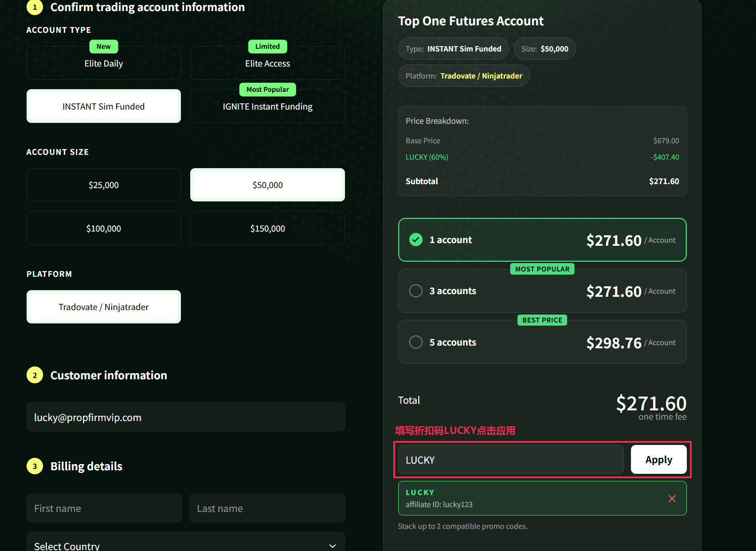This screenshot has width=756, height=551.
Task: Select the 5 accounts radio option
Action: click(542, 342)
